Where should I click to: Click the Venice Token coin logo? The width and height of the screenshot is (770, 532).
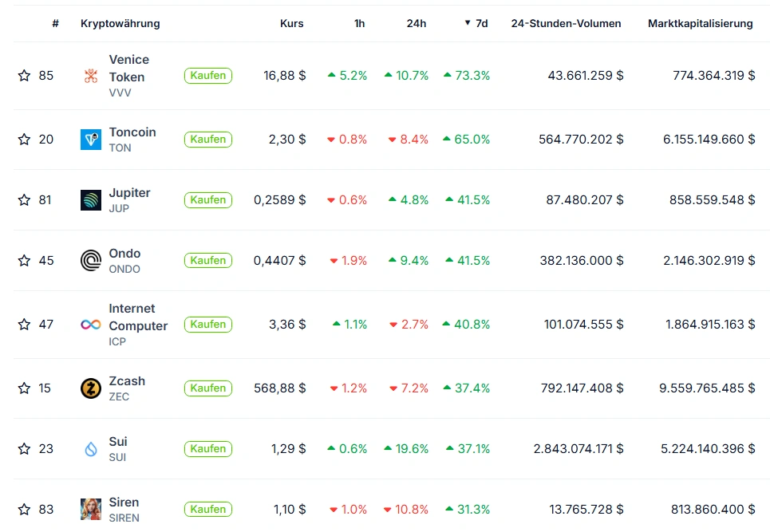[91, 76]
